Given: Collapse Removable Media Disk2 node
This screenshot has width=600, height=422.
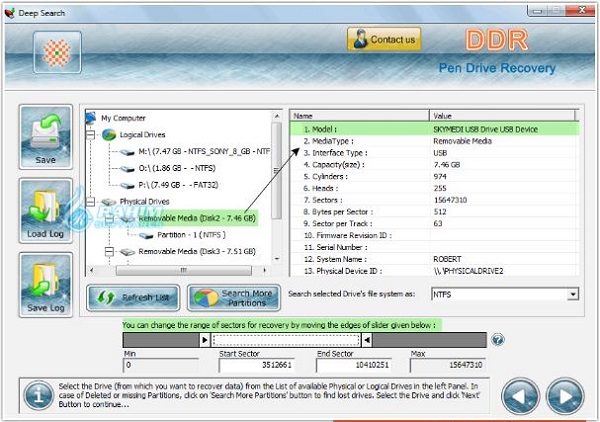Looking at the screenshot, I should click(x=109, y=218).
